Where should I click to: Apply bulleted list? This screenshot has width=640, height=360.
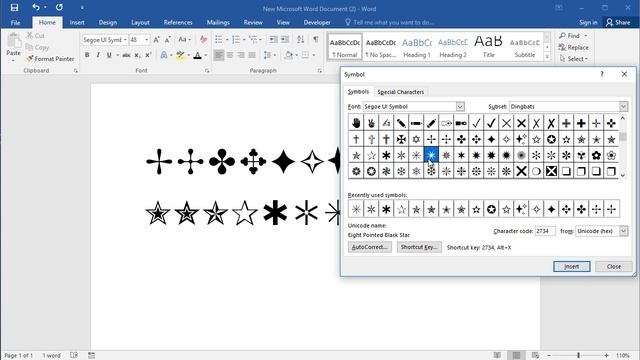click(x=219, y=40)
